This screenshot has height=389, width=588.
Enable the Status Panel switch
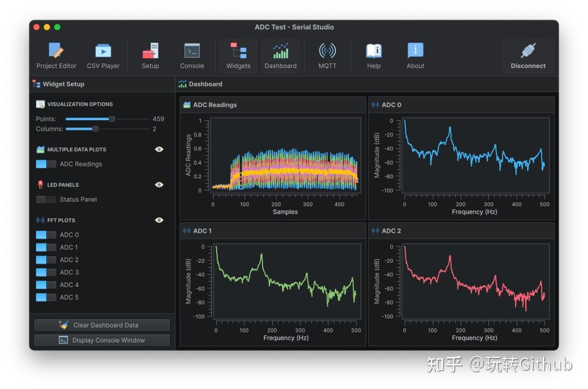(46, 199)
